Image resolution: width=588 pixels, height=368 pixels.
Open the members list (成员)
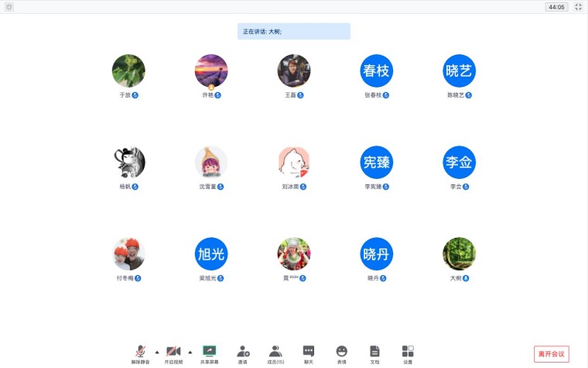click(275, 353)
